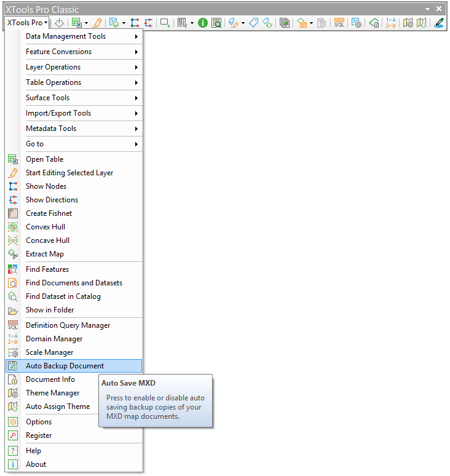Viewport: 450px width, 476px height.
Task: Click the map-with-refresh-arrows icon in the toolbar
Action: pos(422,23)
